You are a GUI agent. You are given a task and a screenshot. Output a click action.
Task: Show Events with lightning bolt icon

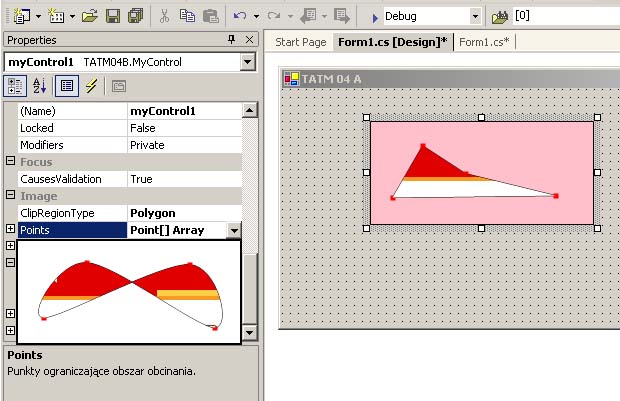91,86
